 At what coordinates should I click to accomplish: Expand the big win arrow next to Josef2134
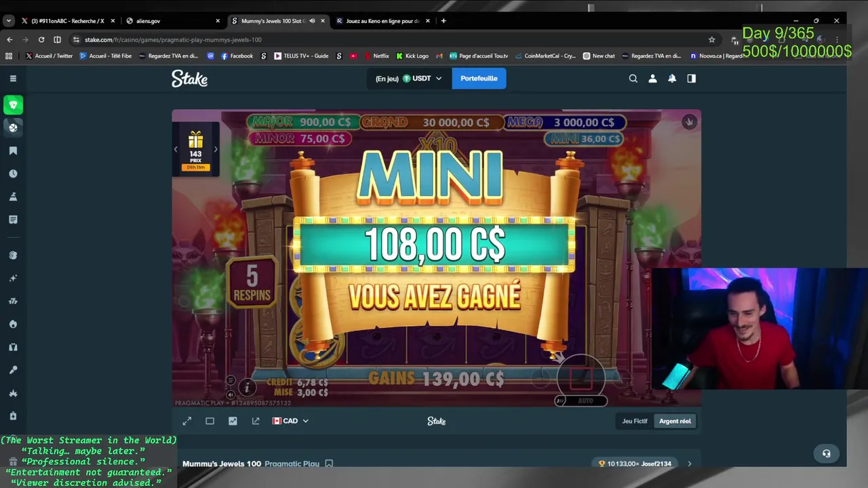click(x=689, y=464)
